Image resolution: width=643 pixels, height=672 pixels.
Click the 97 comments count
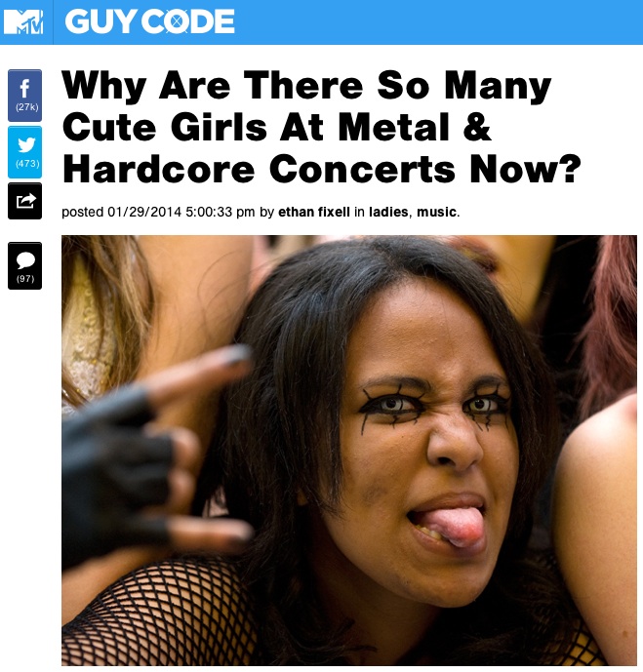click(25, 279)
